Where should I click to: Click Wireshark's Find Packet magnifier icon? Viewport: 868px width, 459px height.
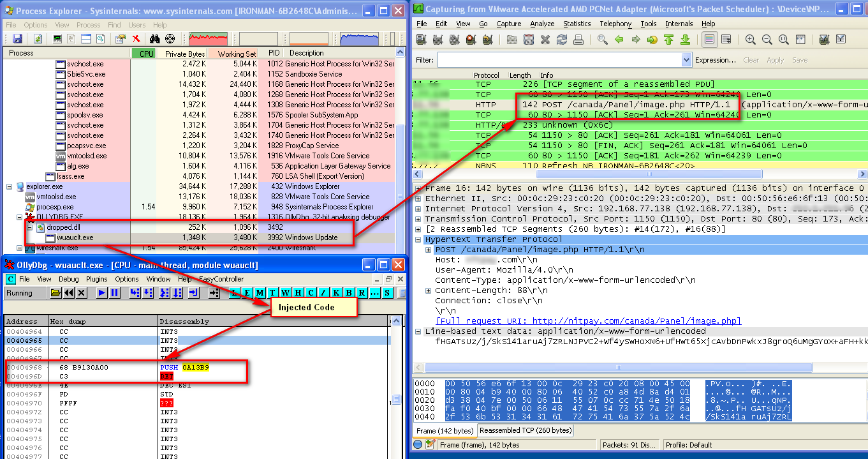[x=602, y=40]
